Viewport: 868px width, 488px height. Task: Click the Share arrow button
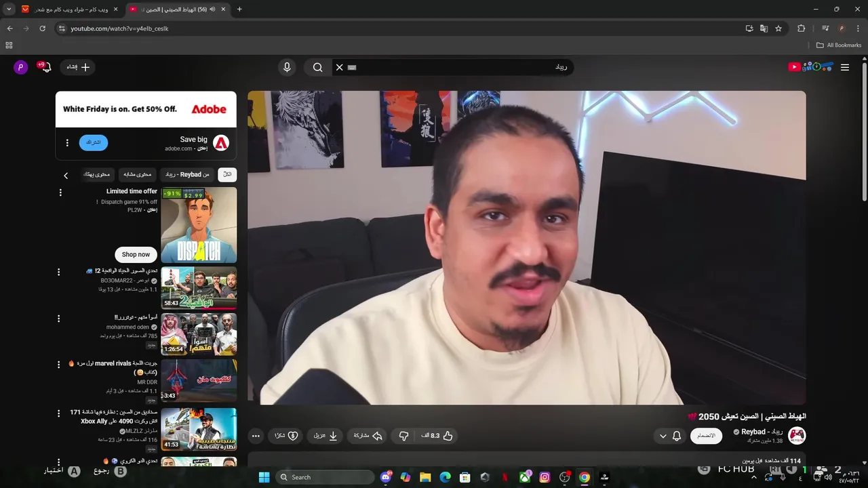[368, 436]
